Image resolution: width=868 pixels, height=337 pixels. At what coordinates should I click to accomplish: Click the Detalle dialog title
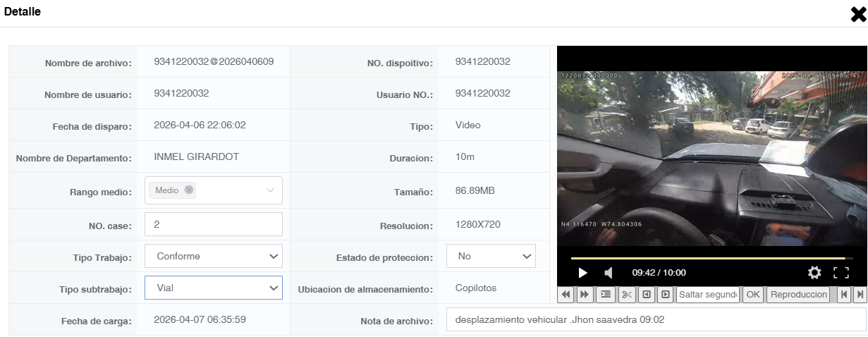tap(23, 12)
